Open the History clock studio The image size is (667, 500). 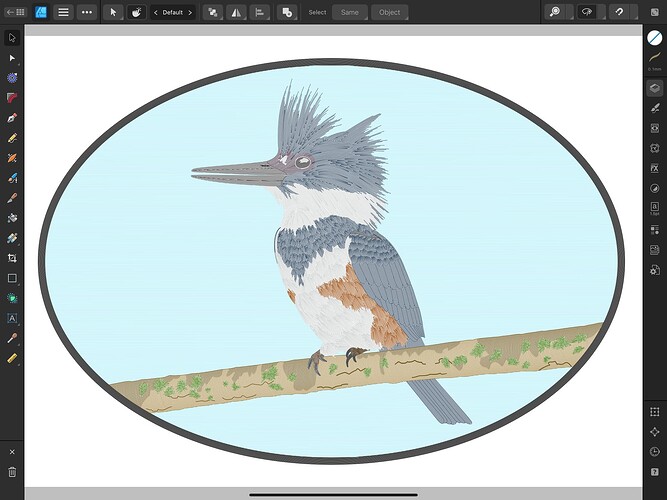pos(655,451)
